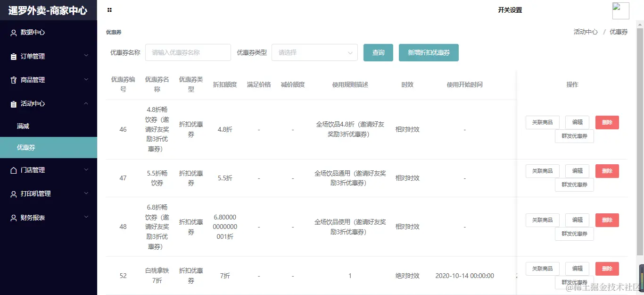The image size is (644, 295).
Task: Click the 订单管理 clipboard icon
Action: point(14,56)
